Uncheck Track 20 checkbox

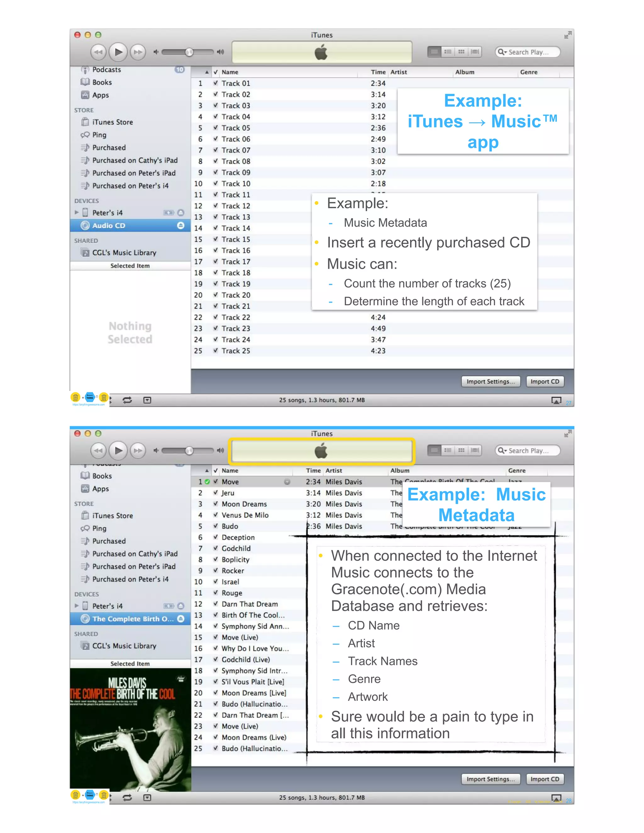(215, 295)
